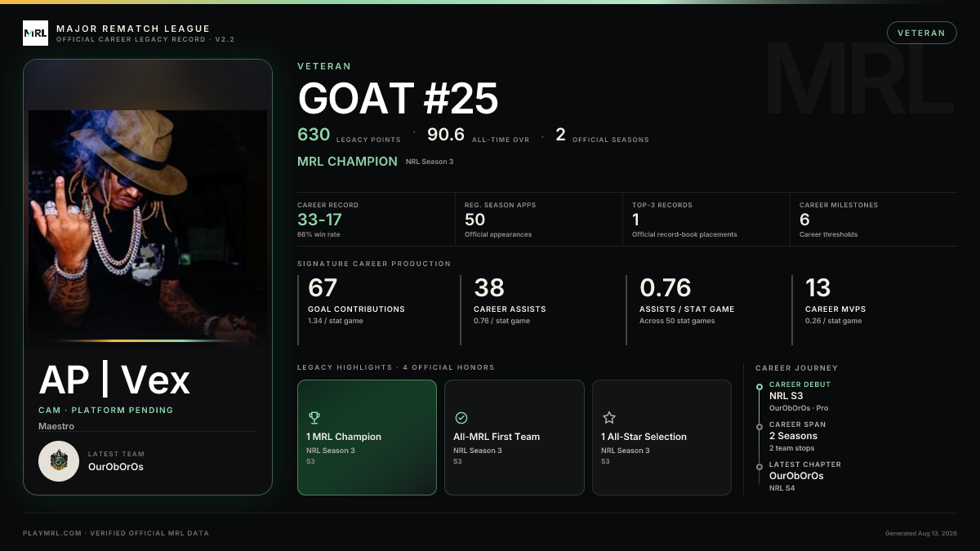
Task: Click the OurObOrOs latest team name
Action: pos(116,467)
